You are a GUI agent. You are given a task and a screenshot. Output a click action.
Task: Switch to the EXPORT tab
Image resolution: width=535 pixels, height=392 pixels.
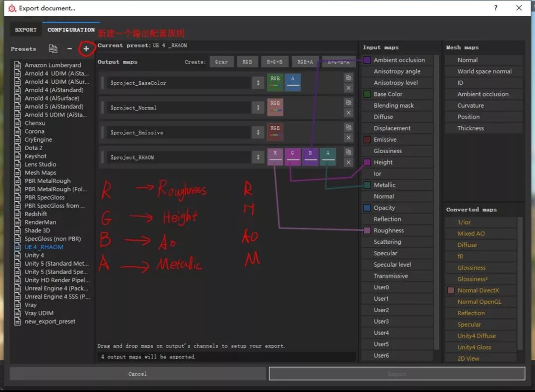pos(25,30)
